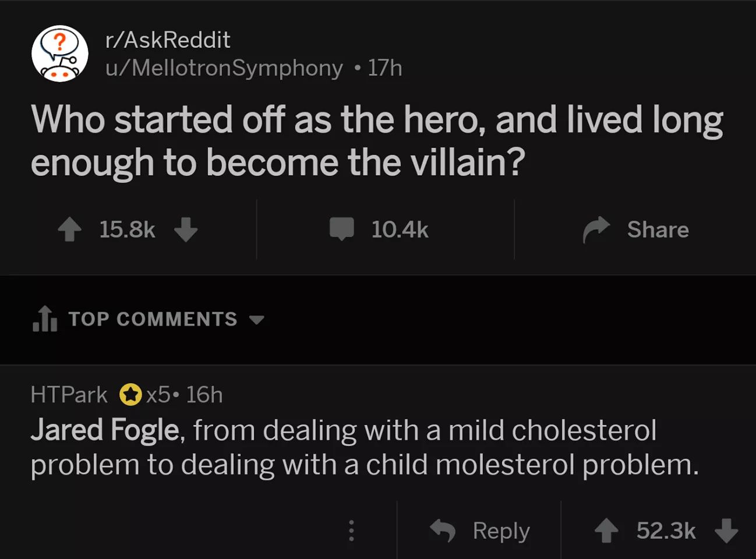
Task: Open the comment three-dot options menu
Action: click(x=351, y=530)
